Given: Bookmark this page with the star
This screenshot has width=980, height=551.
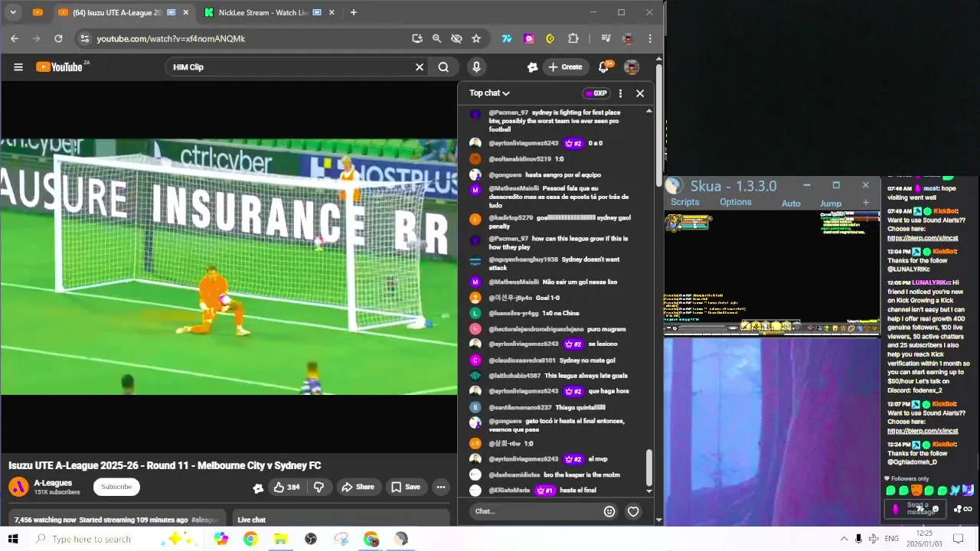Looking at the screenshot, I should (x=476, y=38).
